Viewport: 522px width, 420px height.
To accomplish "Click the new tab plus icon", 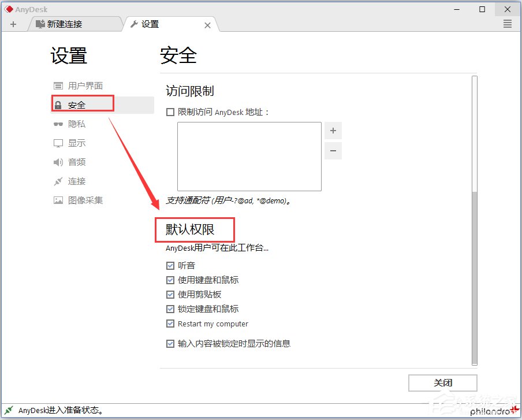I will [x=13, y=24].
